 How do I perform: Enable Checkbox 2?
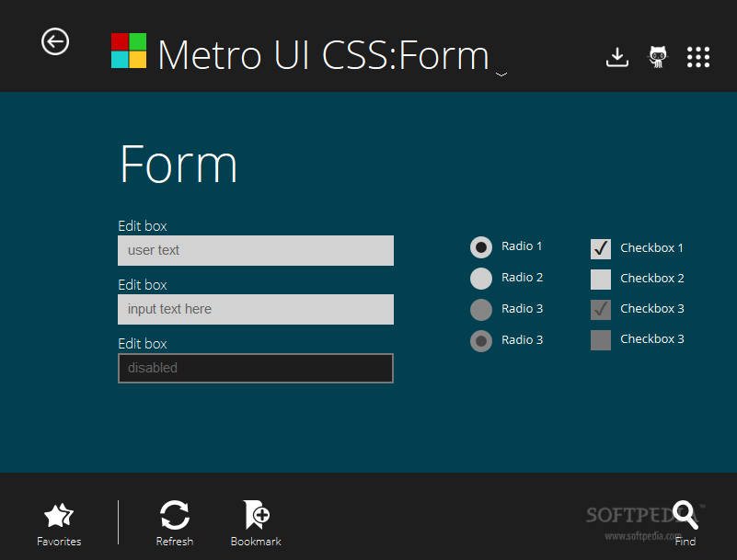pyautogui.click(x=600, y=278)
